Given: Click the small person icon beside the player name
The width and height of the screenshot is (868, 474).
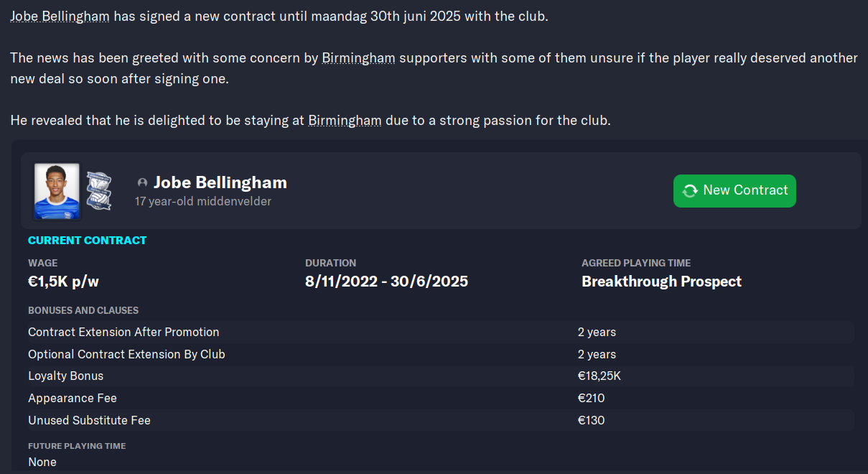Looking at the screenshot, I should 142,183.
